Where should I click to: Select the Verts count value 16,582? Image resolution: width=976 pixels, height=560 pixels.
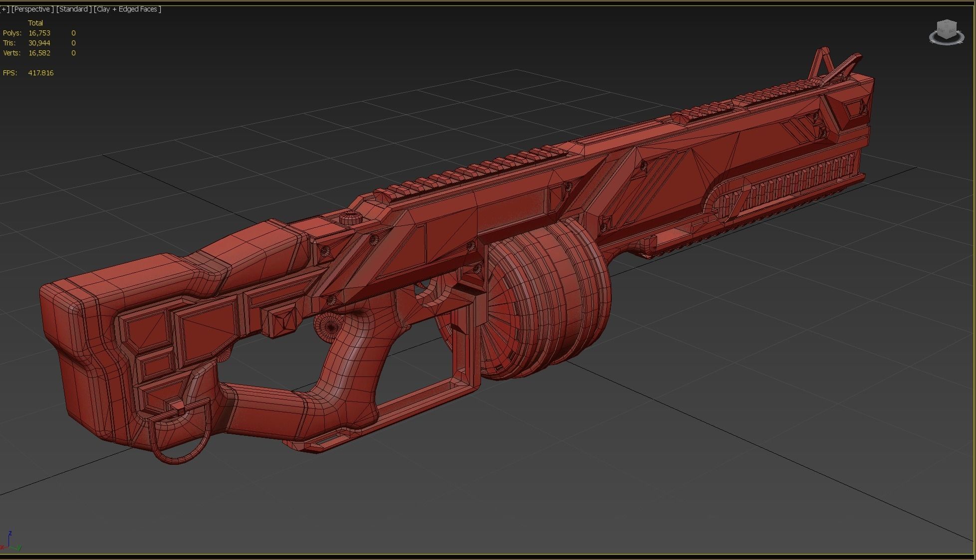(39, 53)
